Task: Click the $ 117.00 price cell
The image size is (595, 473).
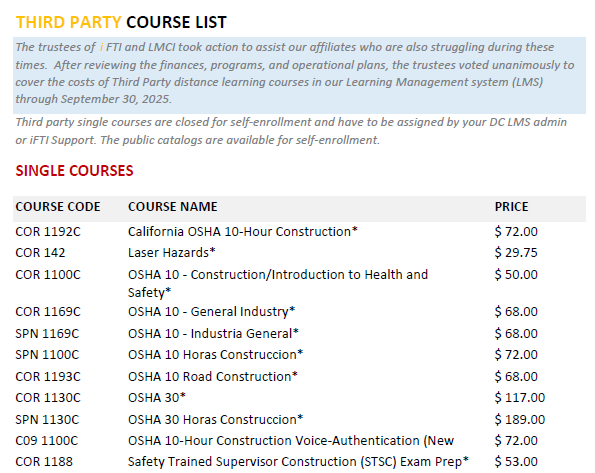Action: click(520, 397)
